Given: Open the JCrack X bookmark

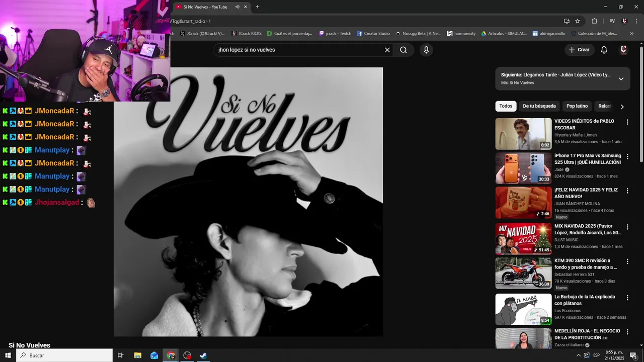Looking at the screenshot, I should 202,34.
